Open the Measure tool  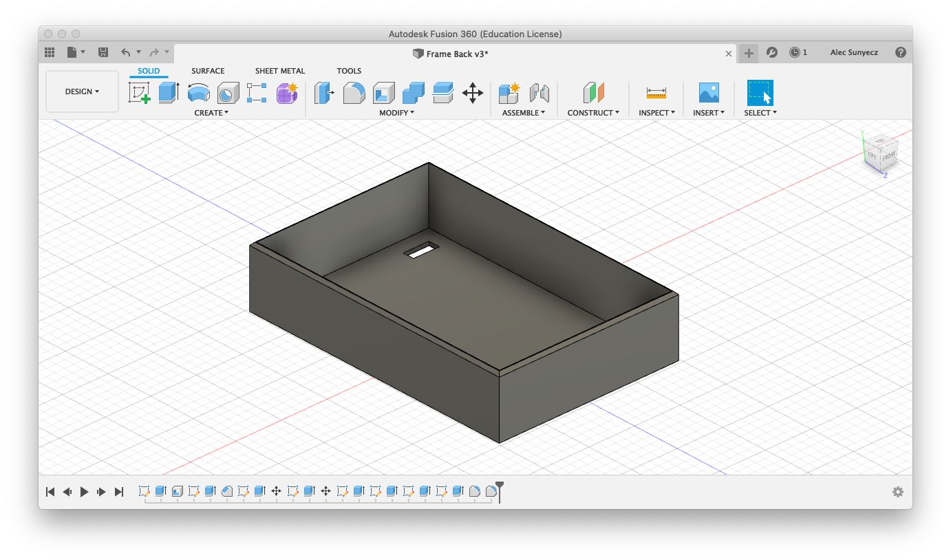click(x=656, y=92)
